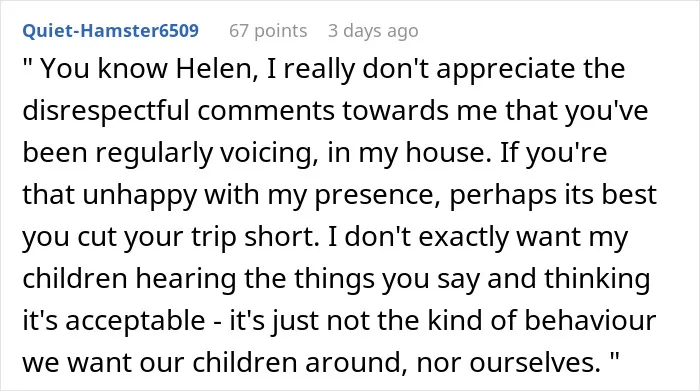This screenshot has width=700, height=391.
Task: Click the word presence in the comment
Action: click(374, 196)
